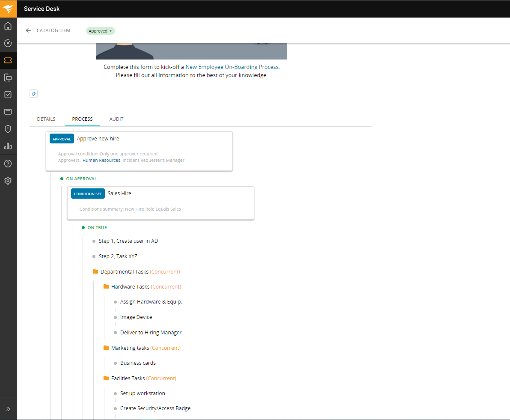This screenshot has height=420, width=510.
Task: Click the tag icon below description
Action: pyautogui.click(x=33, y=94)
